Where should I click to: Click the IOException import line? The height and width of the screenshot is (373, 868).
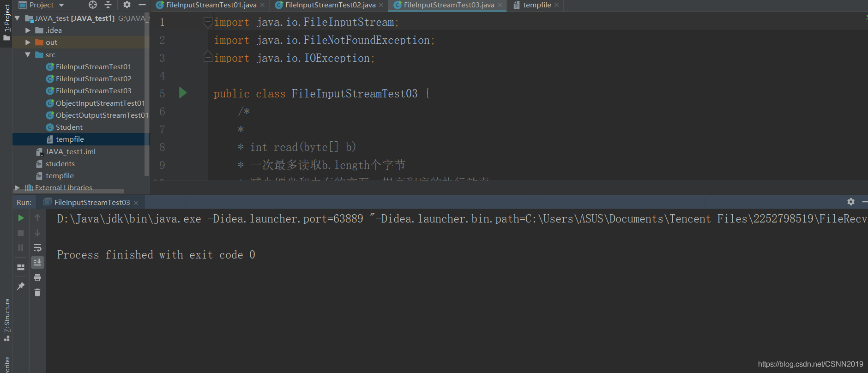(295, 58)
